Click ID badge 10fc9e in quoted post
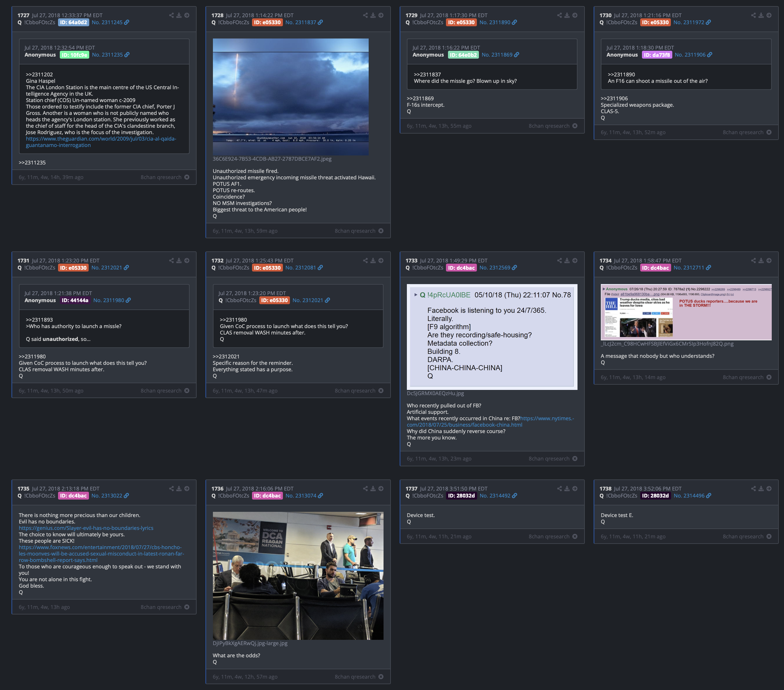The height and width of the screenshot is (690, 784). point(74,55)
